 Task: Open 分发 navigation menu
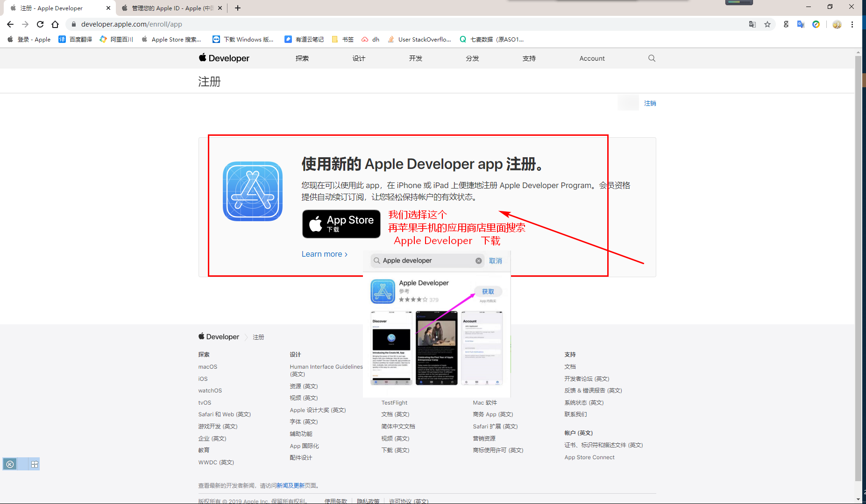coord(472,58)
